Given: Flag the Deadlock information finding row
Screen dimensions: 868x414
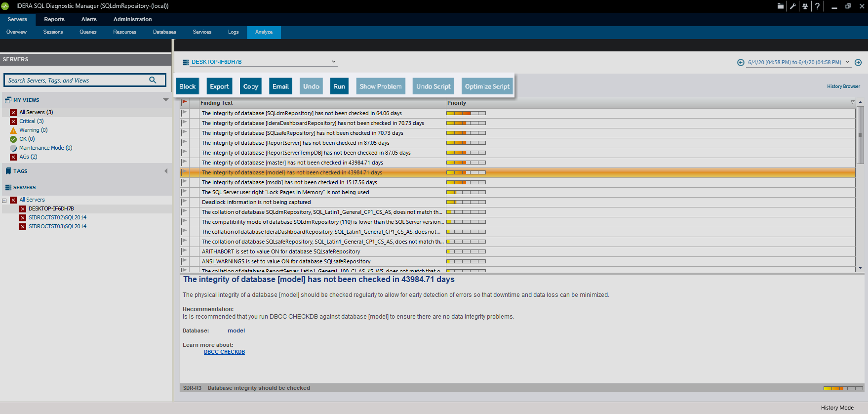Looking at the screenshot, I should click(x=184, y=202).
